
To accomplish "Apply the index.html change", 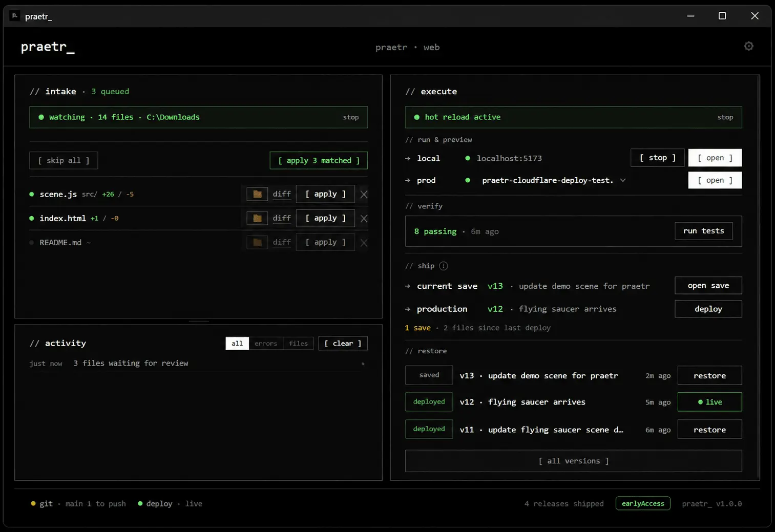I will 325,218.
